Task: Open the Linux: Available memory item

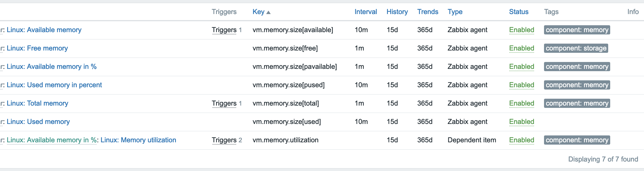Action: tap(44, 30)
